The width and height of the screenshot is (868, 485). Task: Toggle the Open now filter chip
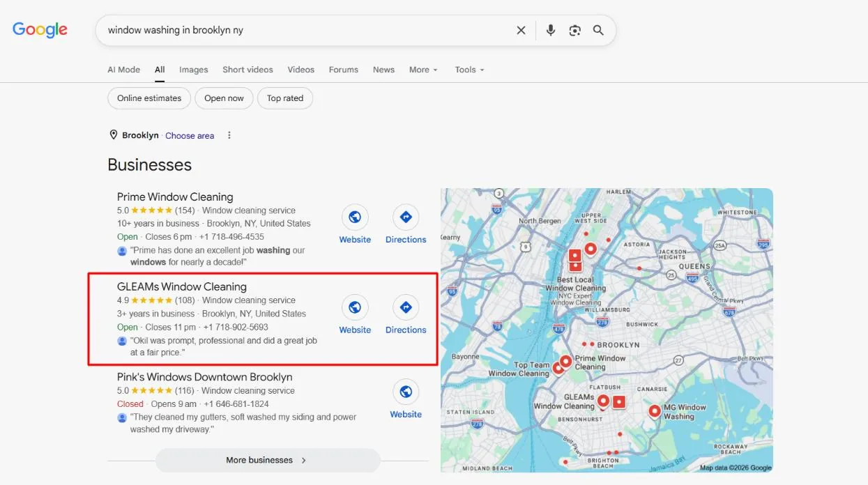tap(224, 98)
